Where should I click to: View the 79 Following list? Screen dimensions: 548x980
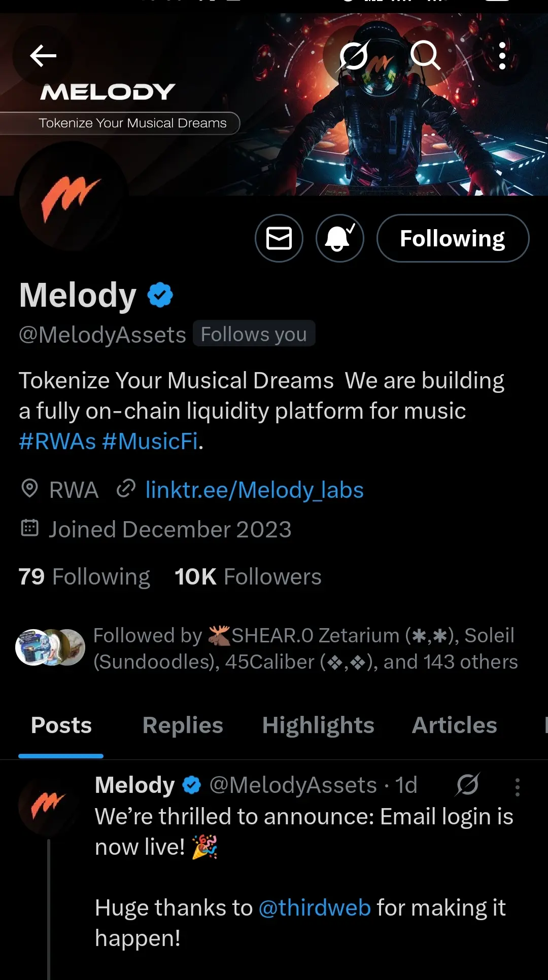(84, 577)
